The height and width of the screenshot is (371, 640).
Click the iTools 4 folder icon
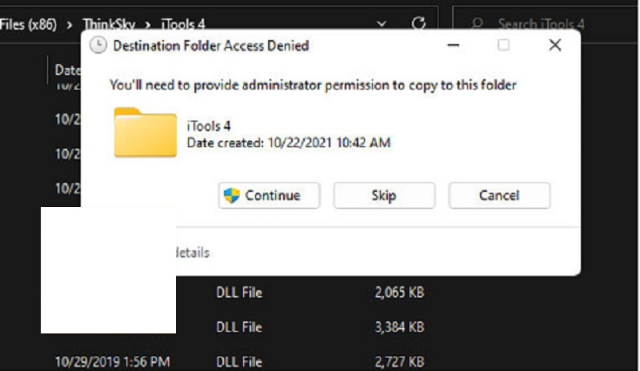coord(145,132)
